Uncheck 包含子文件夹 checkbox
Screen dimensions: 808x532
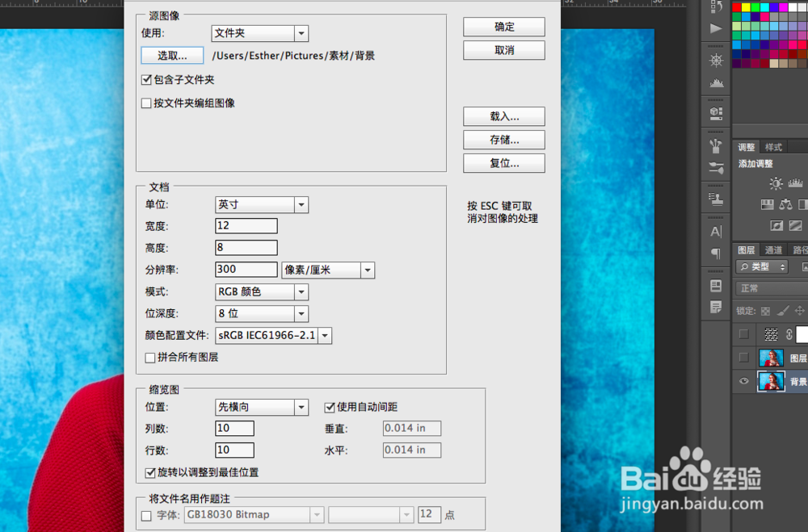(x=146, y=80)
